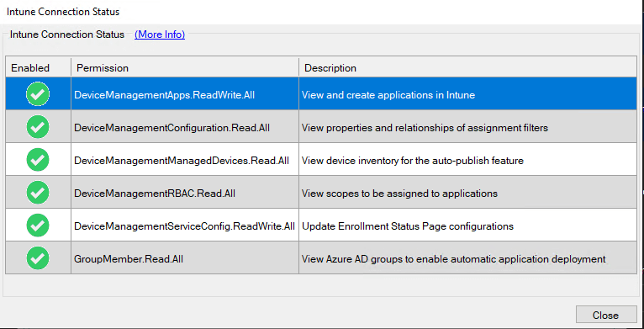
Task: Click the enabled checkmark for DeviceManagementManagedDevices.Read.All
Action: point(38,160)
